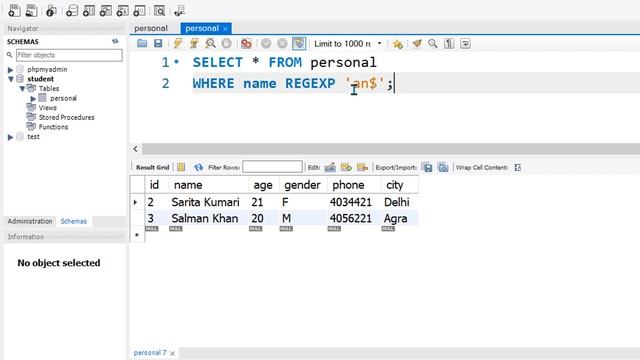Import records from external file
This screenshot has height=360, width=640.
tap(443, 167)
